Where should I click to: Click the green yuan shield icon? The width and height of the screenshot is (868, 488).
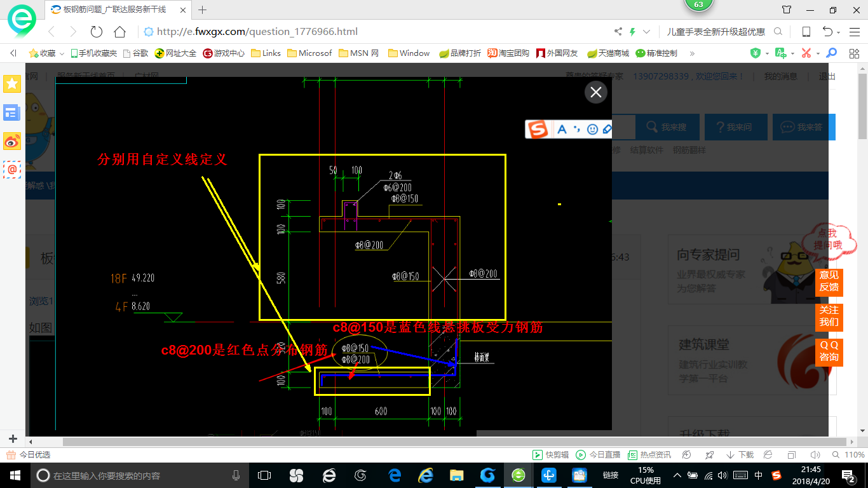[756, 53]
